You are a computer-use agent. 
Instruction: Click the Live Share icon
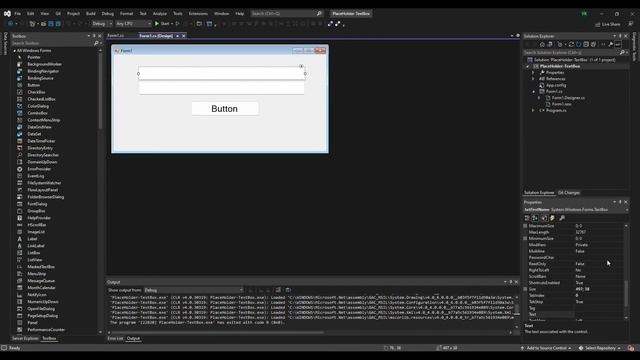click(x=598, y=24)
